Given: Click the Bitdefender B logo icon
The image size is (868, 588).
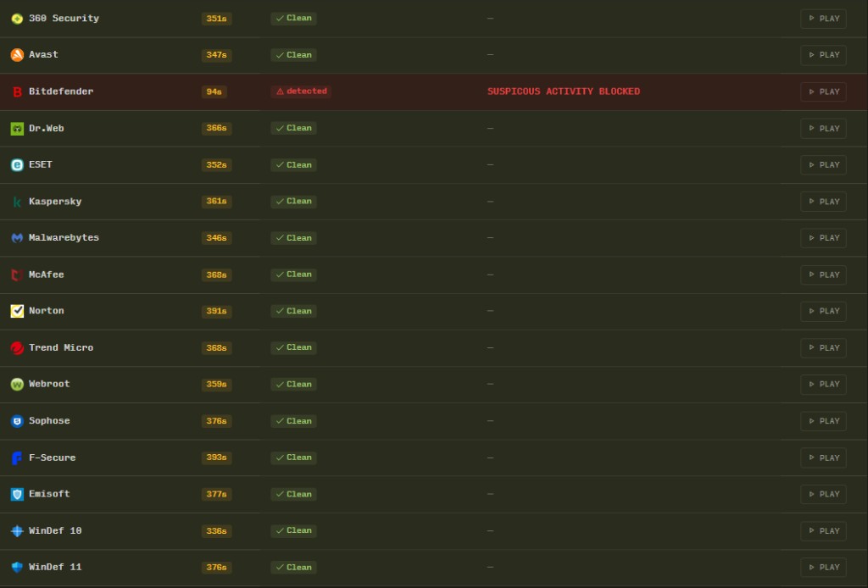Looking at the screenshot, I should tap(17, 92).
